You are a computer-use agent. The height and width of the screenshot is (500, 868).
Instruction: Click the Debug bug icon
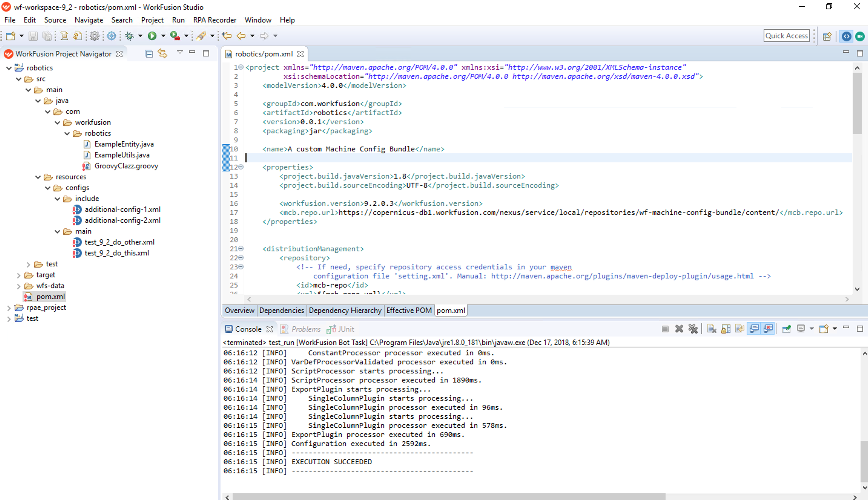pos(130,36)
